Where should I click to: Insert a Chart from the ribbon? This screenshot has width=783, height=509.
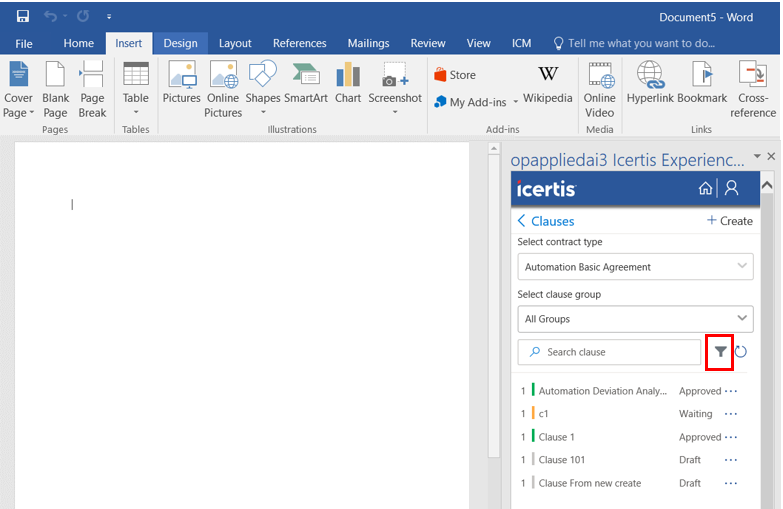[348, 85]
